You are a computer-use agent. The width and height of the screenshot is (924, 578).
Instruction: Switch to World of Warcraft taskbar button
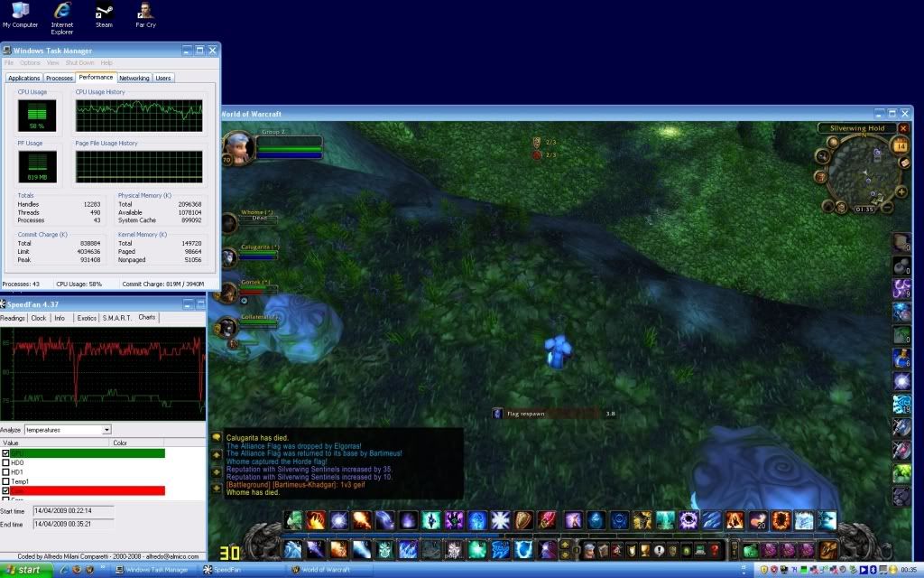click(x=330, y=570)
